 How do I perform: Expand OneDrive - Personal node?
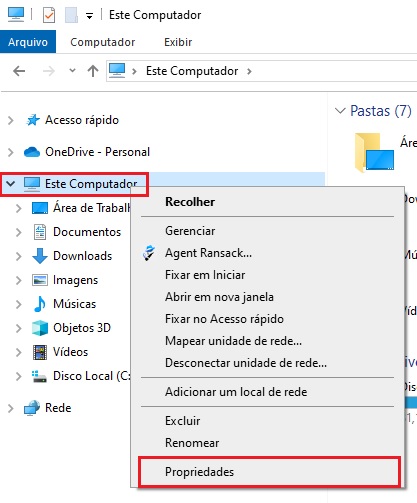click(11, 152)
